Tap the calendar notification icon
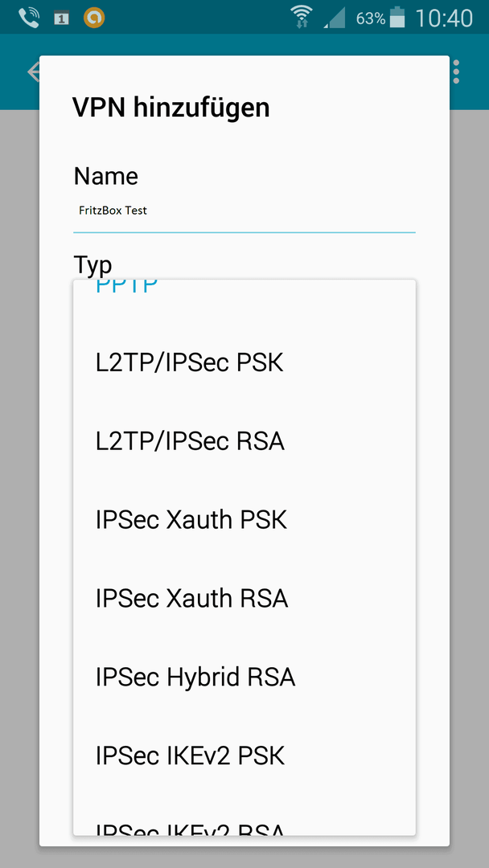 (x=61, y=18)
